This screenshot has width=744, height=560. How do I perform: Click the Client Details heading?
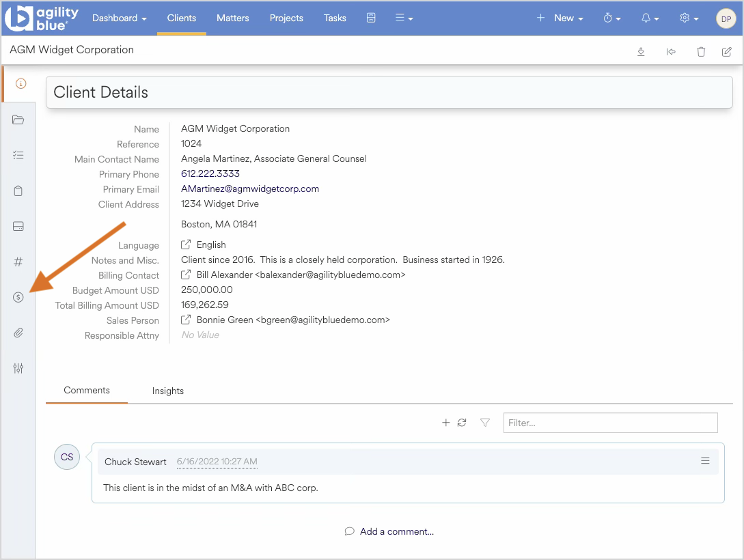[100, 92]
